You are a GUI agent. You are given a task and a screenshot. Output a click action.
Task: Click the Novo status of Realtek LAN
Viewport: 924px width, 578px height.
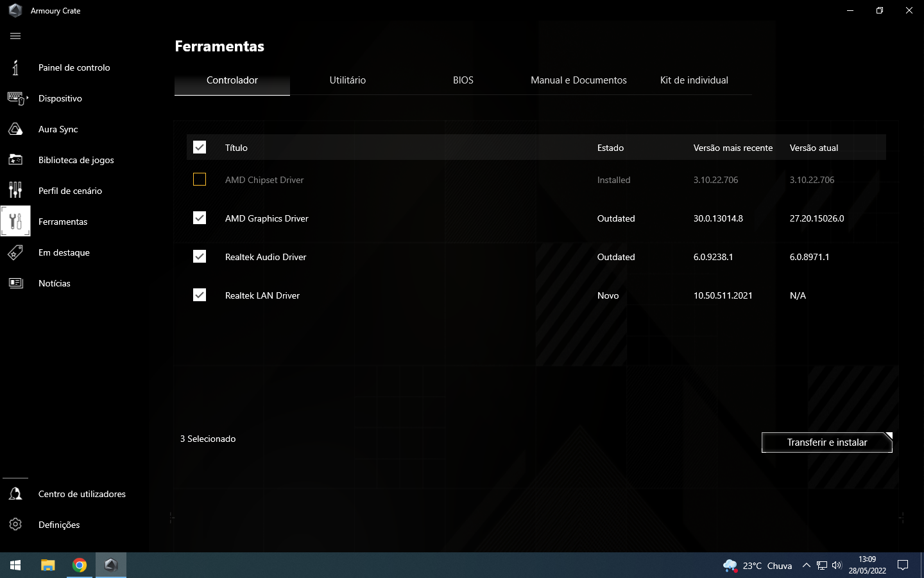click(x=608, y=295)
